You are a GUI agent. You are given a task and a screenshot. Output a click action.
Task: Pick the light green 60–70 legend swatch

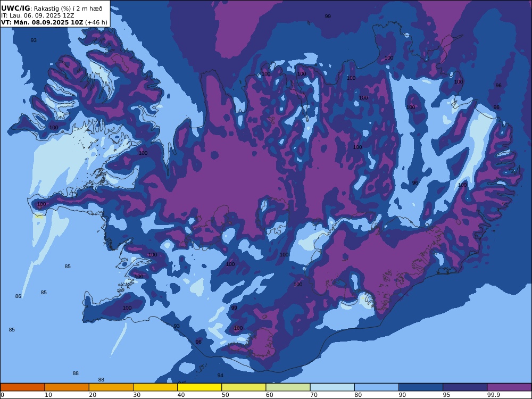(x=288, y=387)
